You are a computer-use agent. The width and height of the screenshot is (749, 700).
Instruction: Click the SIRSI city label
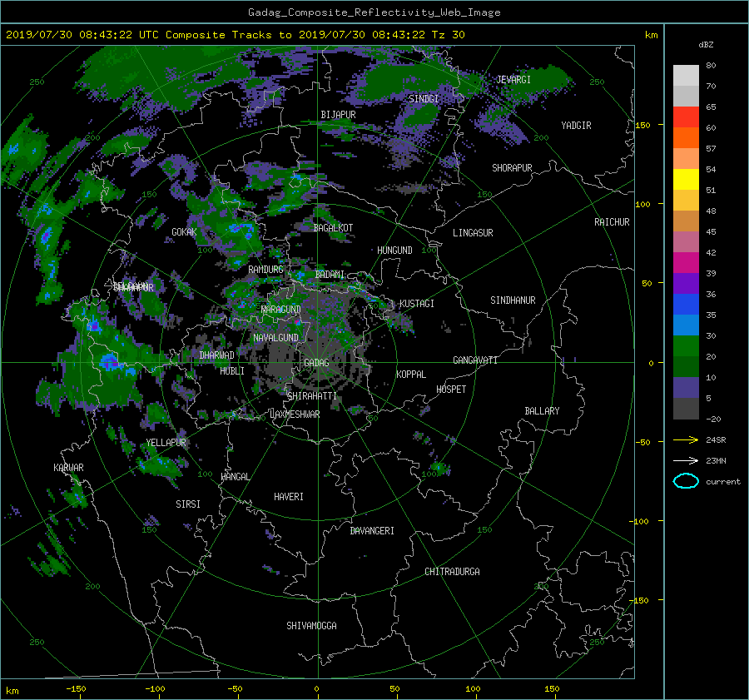(x=188, y=504)
